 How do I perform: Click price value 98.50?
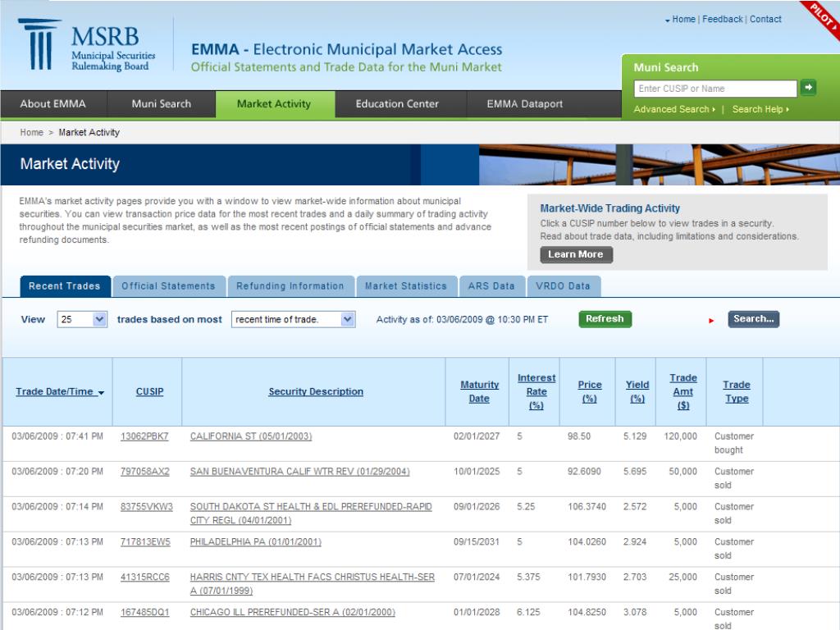pyautogui.click(x=579, y=436)
